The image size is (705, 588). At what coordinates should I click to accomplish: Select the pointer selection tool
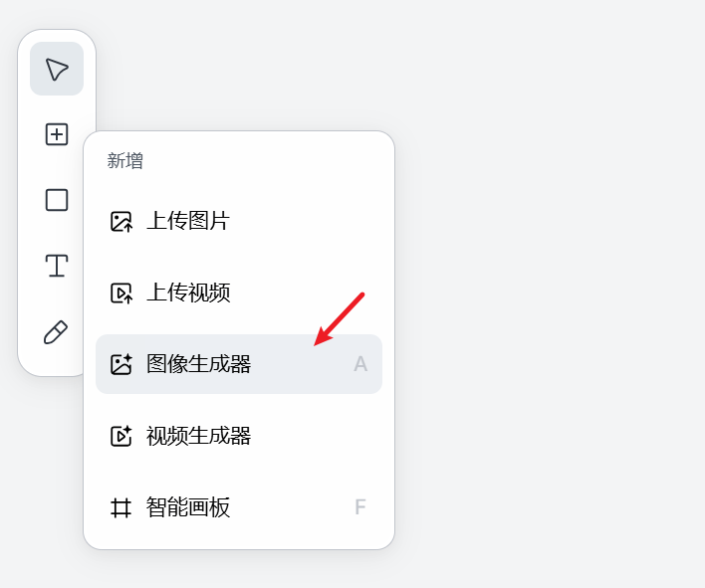coord(57,70)
